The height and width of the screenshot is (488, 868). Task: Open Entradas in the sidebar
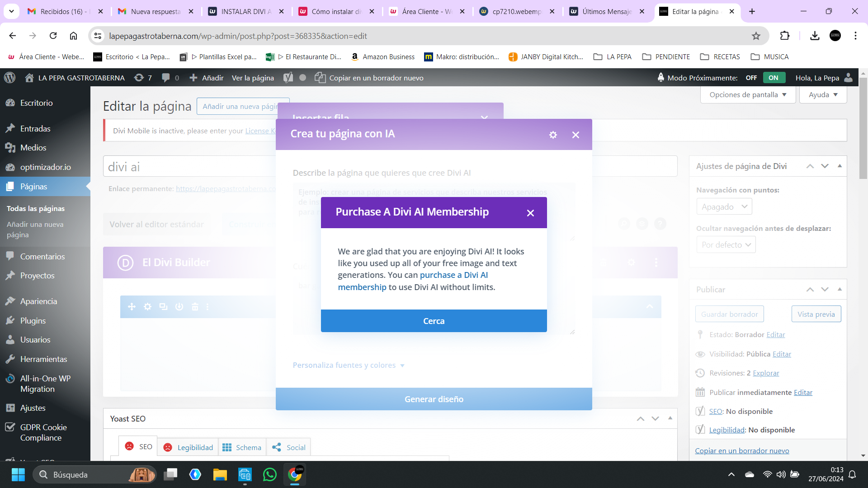click(x=35, y=129)
